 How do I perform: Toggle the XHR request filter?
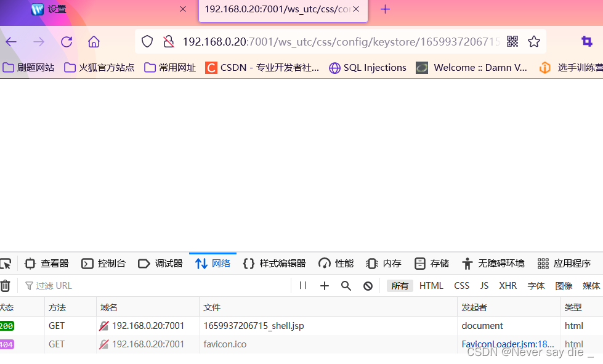508,285
